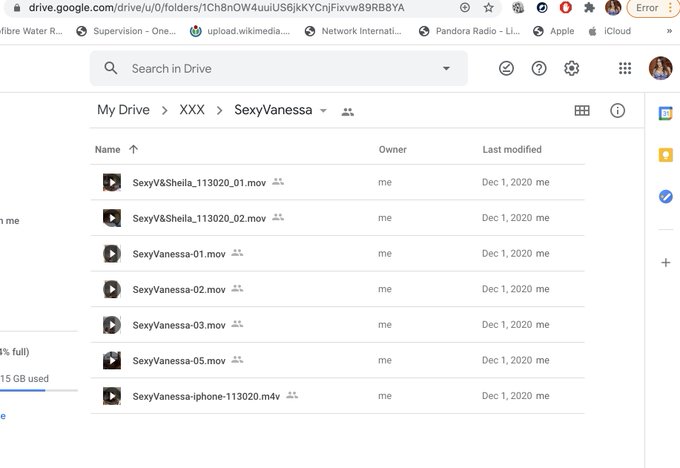Click the search magnifier icon

(111, 68)
